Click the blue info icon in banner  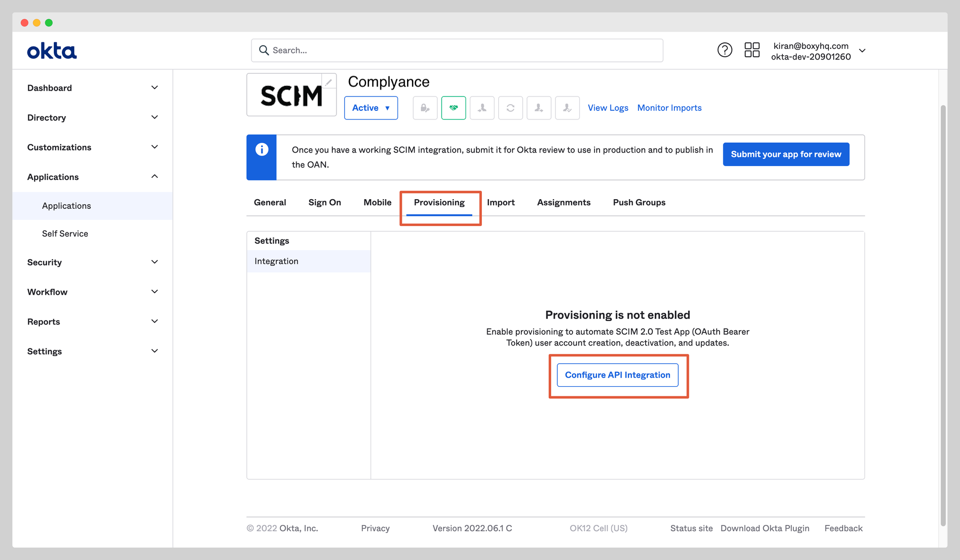click(262, 150)
